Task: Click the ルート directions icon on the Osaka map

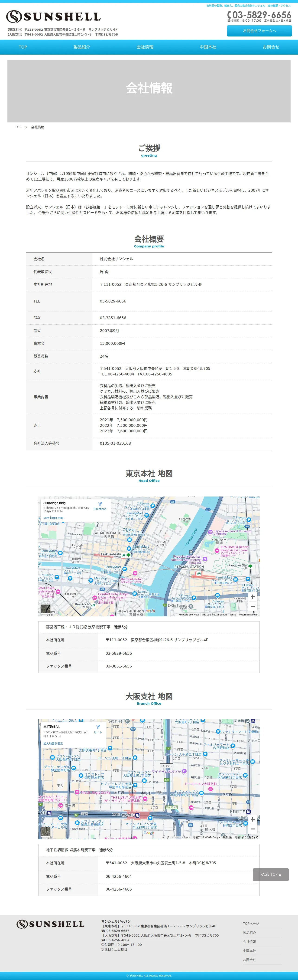Action: [x=98, y=727]
